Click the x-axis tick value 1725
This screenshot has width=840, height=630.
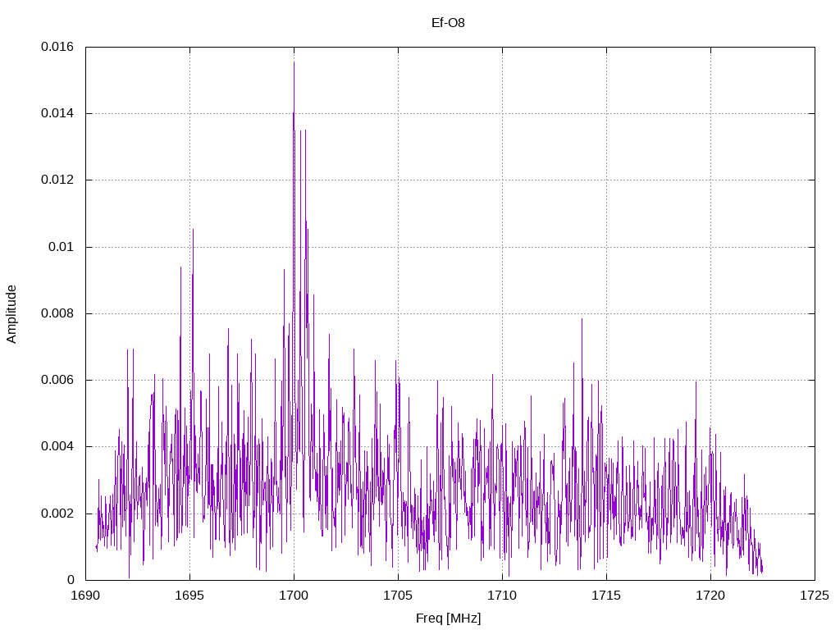coord(815,596)
